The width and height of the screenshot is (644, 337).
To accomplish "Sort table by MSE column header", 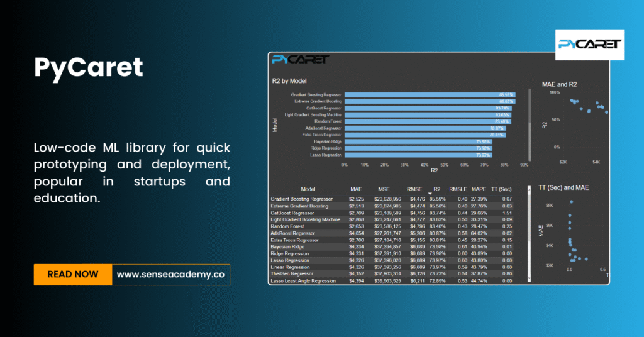I will [384, 189].
